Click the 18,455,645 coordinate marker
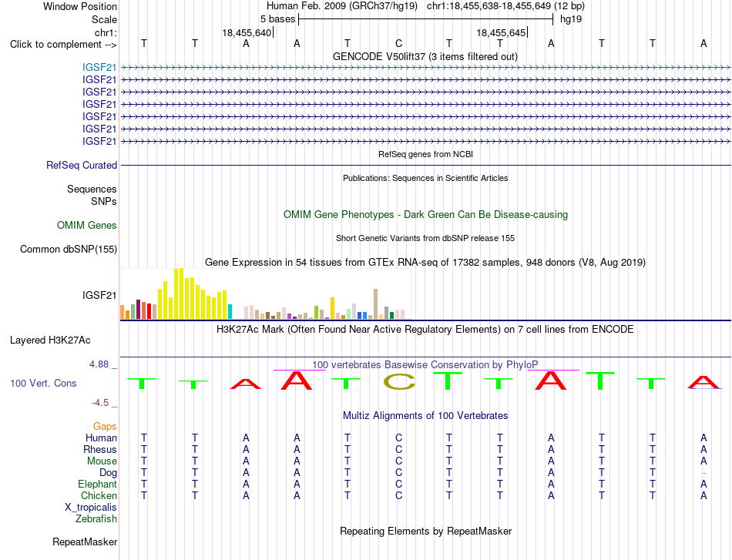 tap(501, 32)
